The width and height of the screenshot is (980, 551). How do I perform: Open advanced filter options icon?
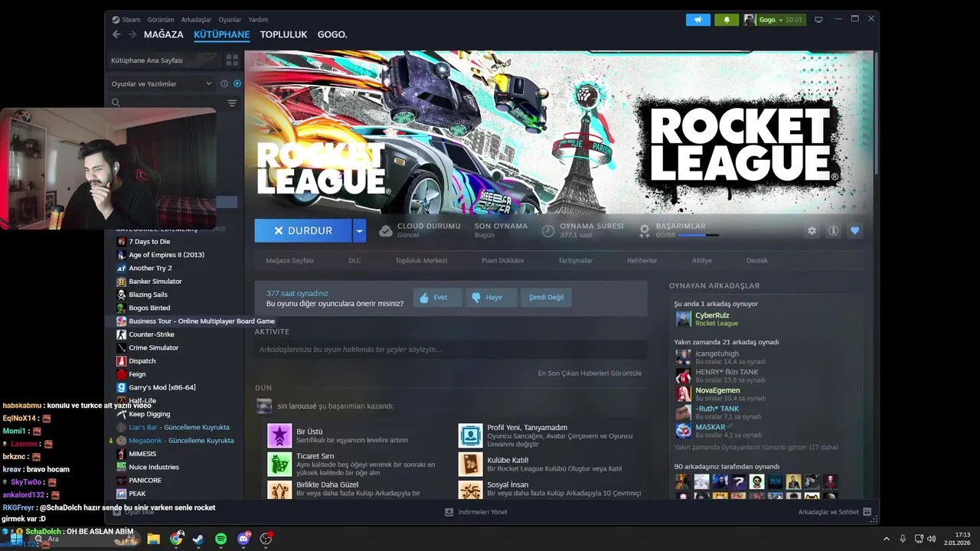tap(232, 103)
